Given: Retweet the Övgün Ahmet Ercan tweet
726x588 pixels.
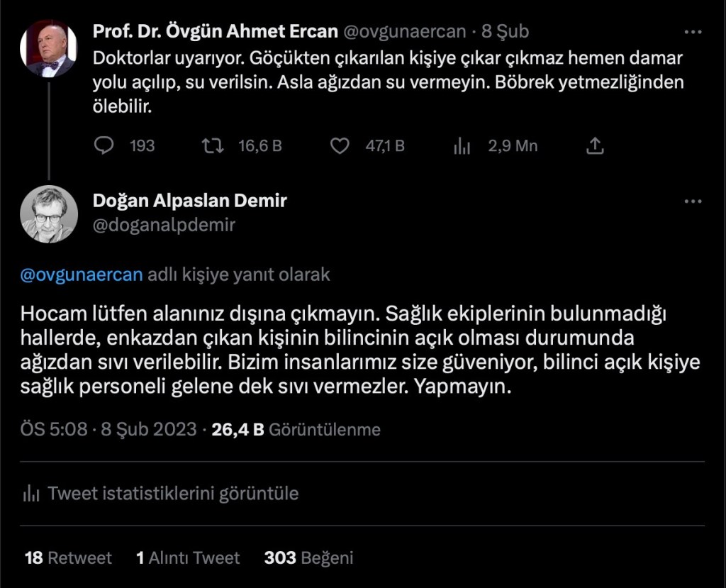Looking at the screenshot, I should (x=212, y=145).
